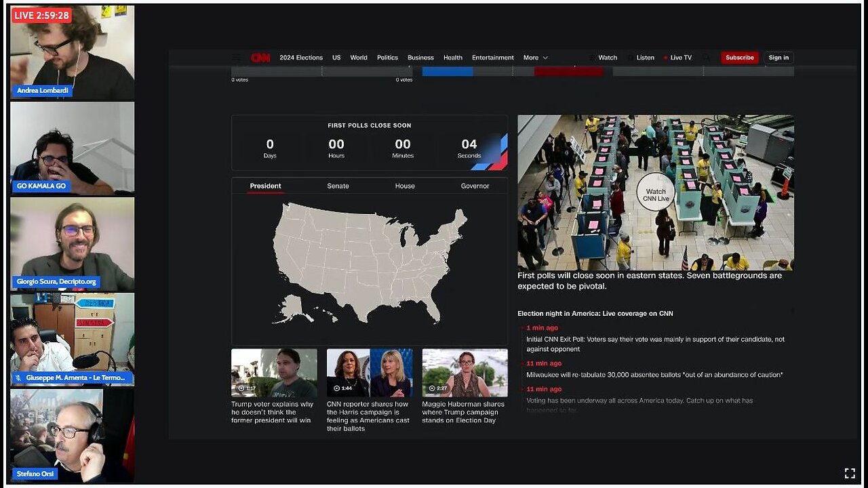The image size is (868, 488).
Task: Switch to the Governor tab
Action: tap(475, 186)
